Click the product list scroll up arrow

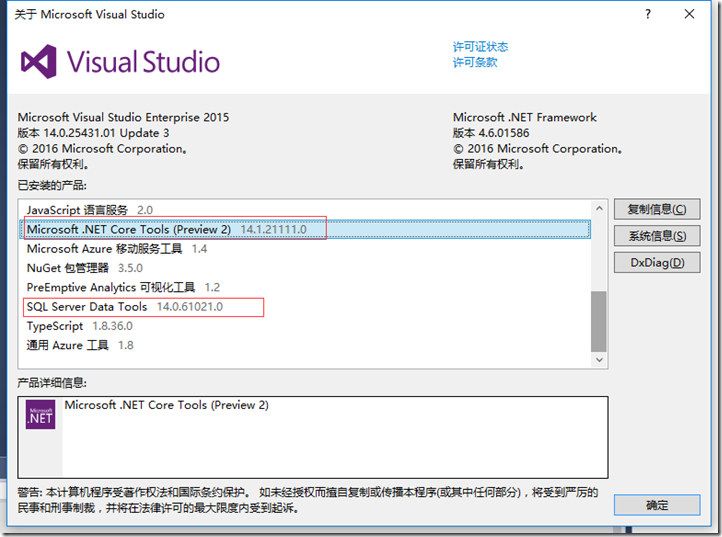[x=599, y=209]
